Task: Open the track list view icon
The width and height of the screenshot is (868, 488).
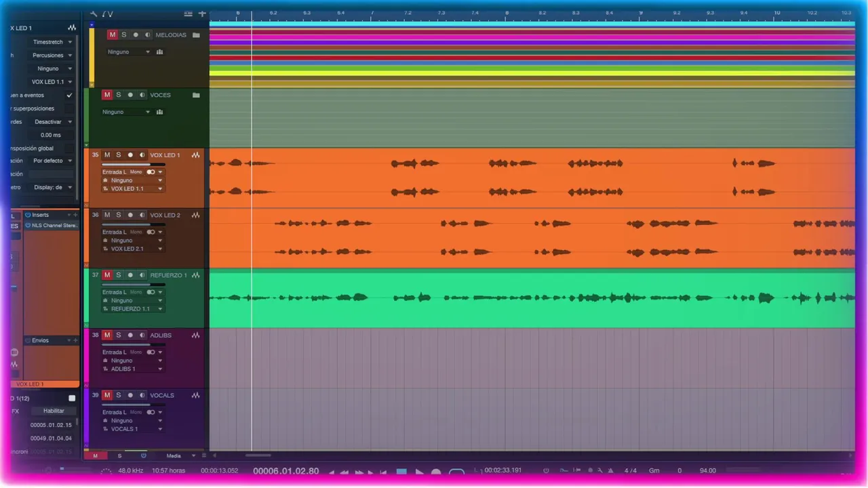Action: [188, 13]
